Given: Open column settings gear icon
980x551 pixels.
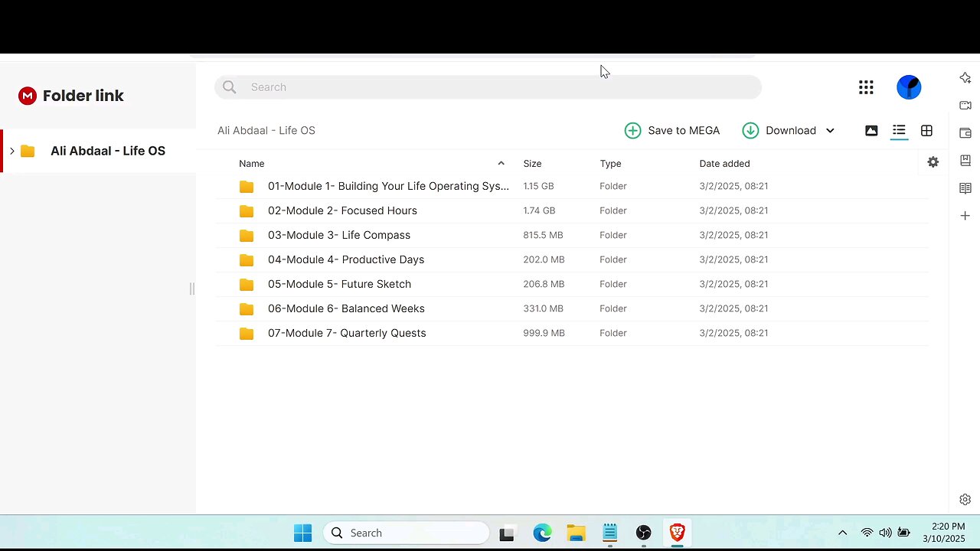Looking at the screenshot, I should [933, 162].
